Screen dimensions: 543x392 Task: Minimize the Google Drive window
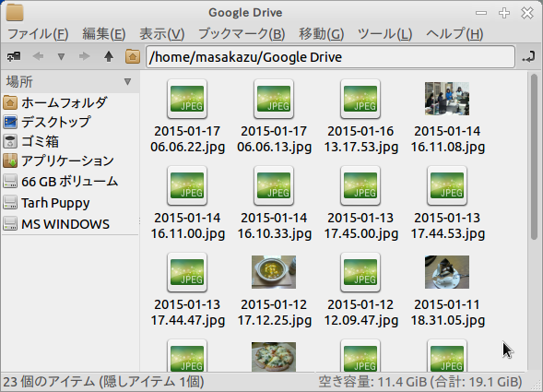point(481,13)
